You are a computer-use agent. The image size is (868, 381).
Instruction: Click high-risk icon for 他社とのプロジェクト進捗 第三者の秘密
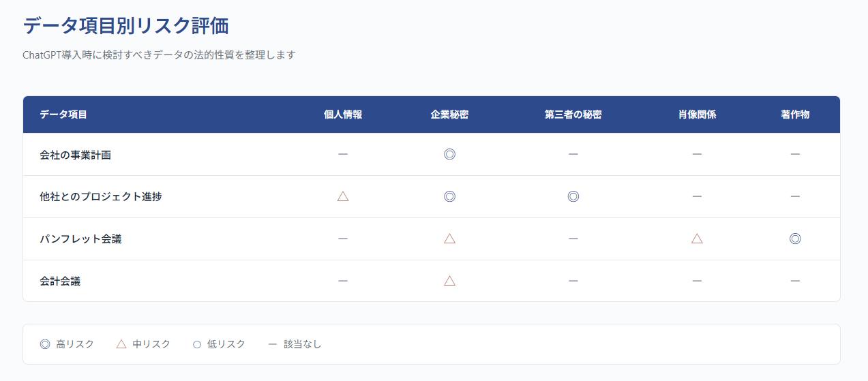tap(573, 196)
